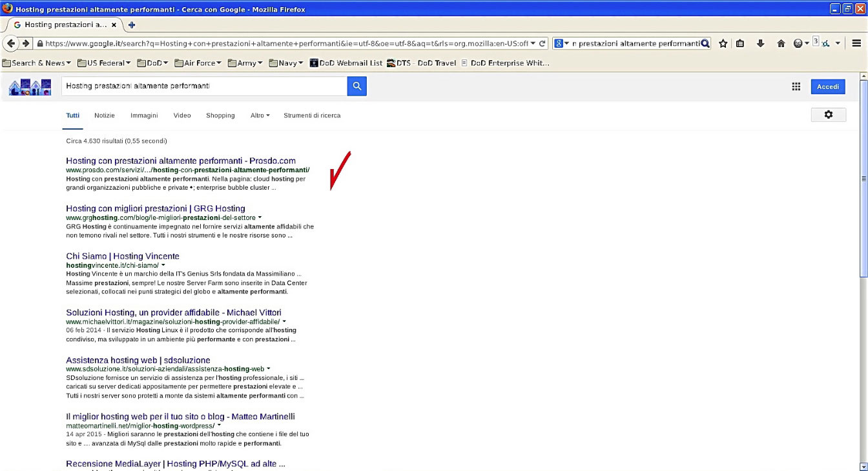
Task: Click the round face add-on icon
Action: pyautogui.click(x=798, y=43)
